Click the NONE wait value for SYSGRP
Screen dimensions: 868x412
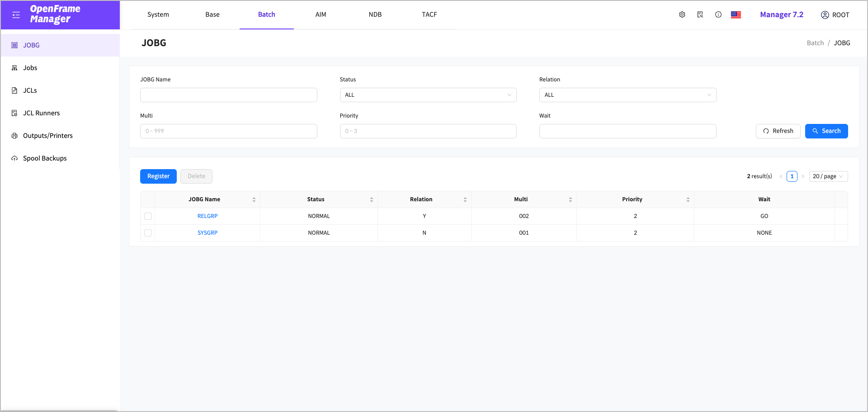click(x=764, y=233)
